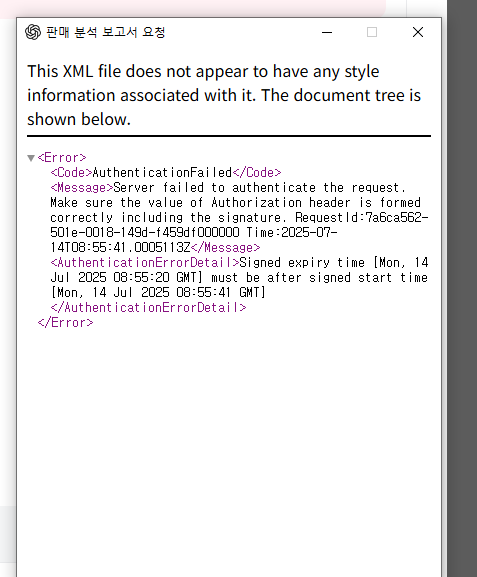Minimize the 판매 분석 보고서 요청 window
Image resolution: width=477 pixels, height=577 pixels.
327,32
